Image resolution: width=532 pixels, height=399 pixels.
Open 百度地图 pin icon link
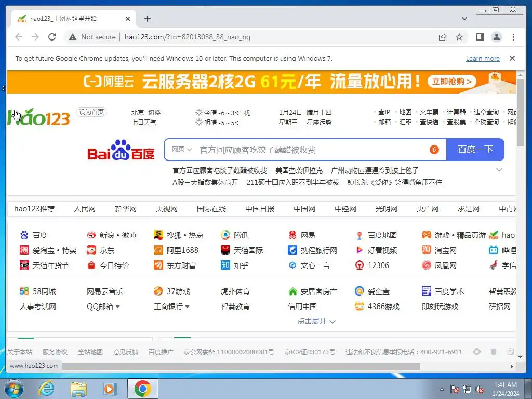[360, 235]
